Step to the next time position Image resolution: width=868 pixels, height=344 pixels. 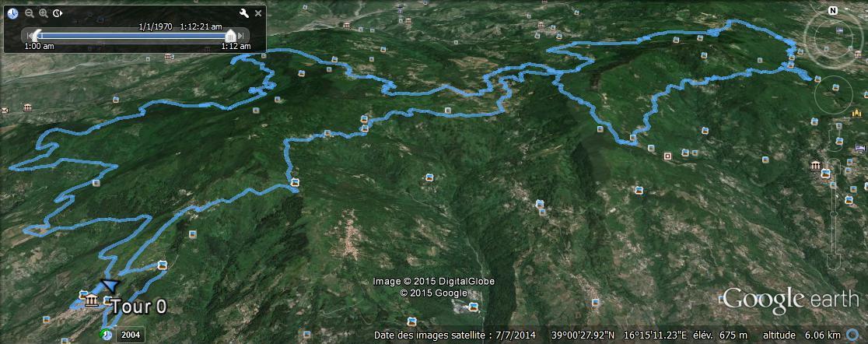click(241, 36)
